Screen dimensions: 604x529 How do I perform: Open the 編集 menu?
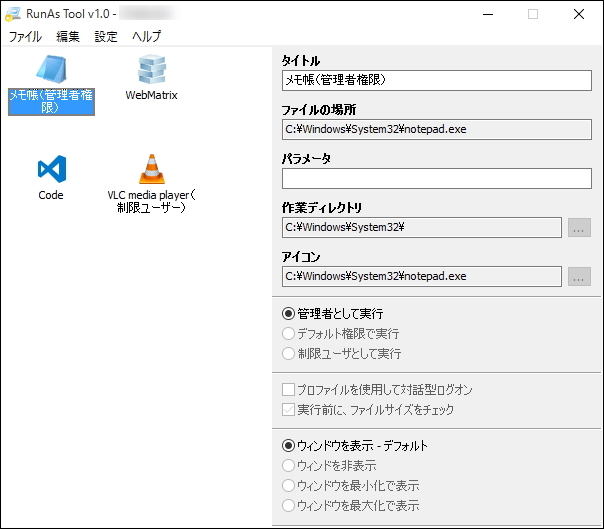[x=68, y=37]
